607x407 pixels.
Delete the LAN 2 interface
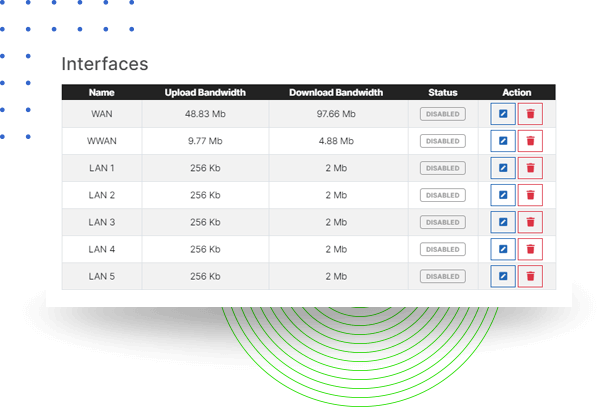click(530, 195)
